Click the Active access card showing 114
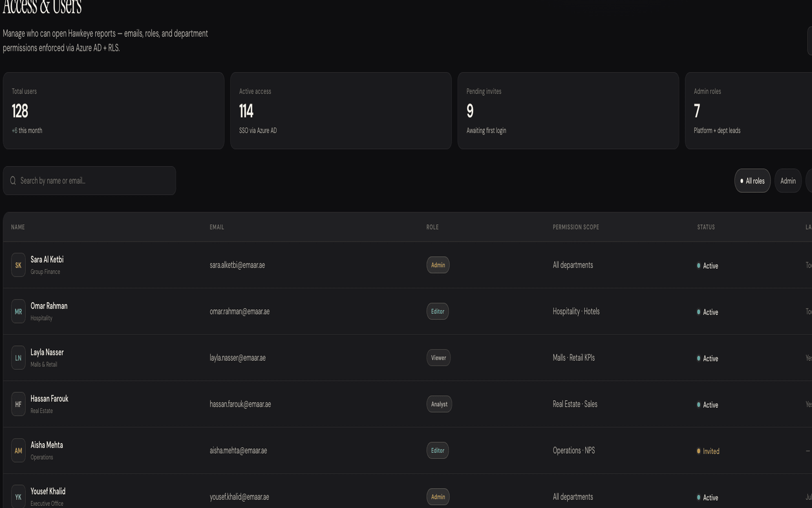Image resolution: width=812 pixels, height=508 pixels. 341,111
